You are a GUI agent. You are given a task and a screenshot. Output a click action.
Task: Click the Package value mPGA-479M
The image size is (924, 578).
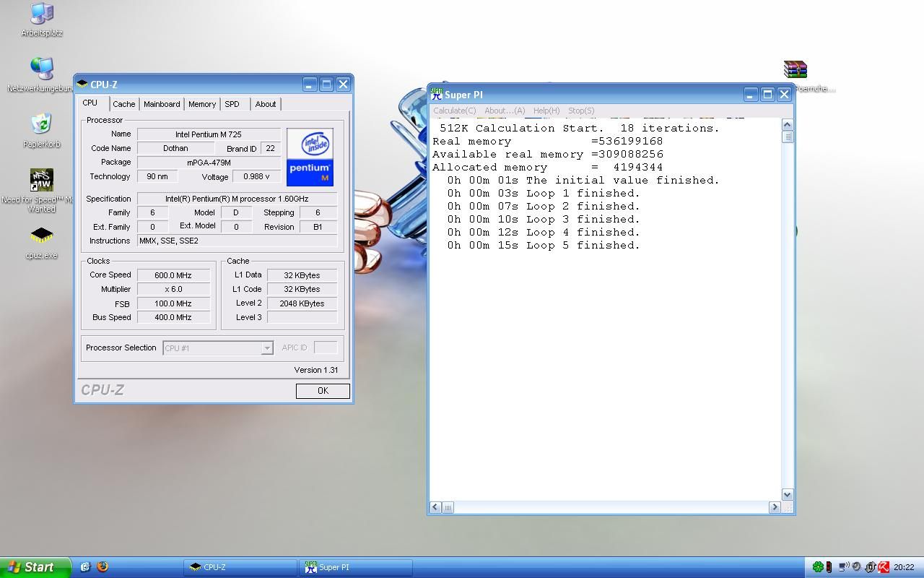pyautogui.click(x=209, y=163)
